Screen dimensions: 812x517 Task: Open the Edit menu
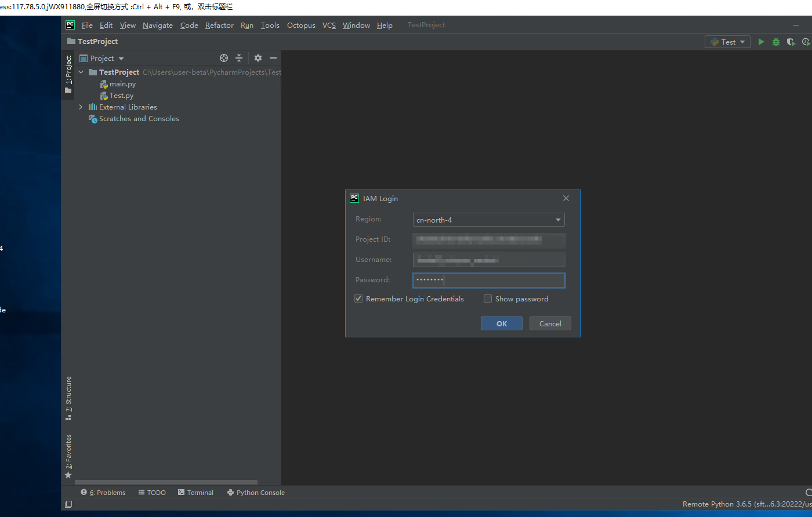pos(106,25)
